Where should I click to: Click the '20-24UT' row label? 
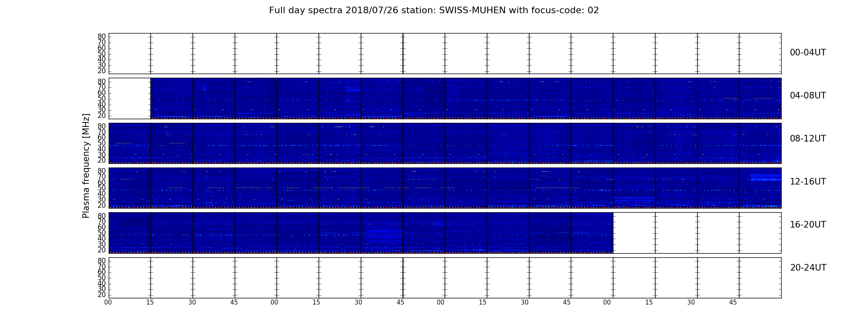coord(808,268)
